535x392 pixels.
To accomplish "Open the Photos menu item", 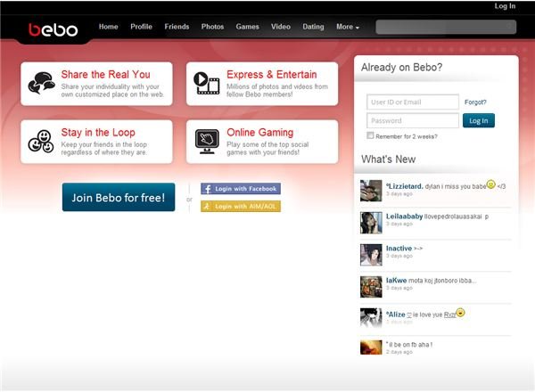I will pyautogui.click(x=212, y=27).
